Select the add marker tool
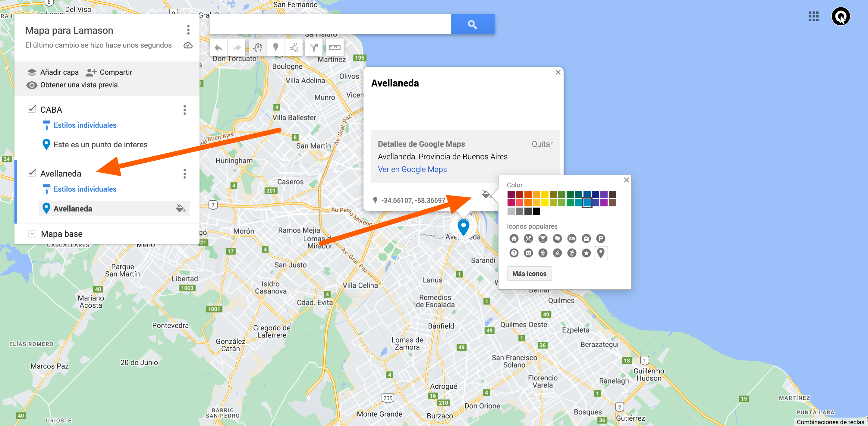The height and width of the screenshot is (426, 868). pyautogui.click(x=276, y=48)
